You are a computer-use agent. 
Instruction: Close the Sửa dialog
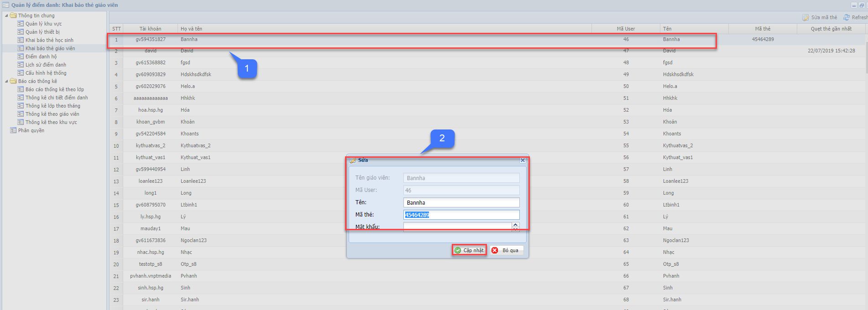(523, 160)
